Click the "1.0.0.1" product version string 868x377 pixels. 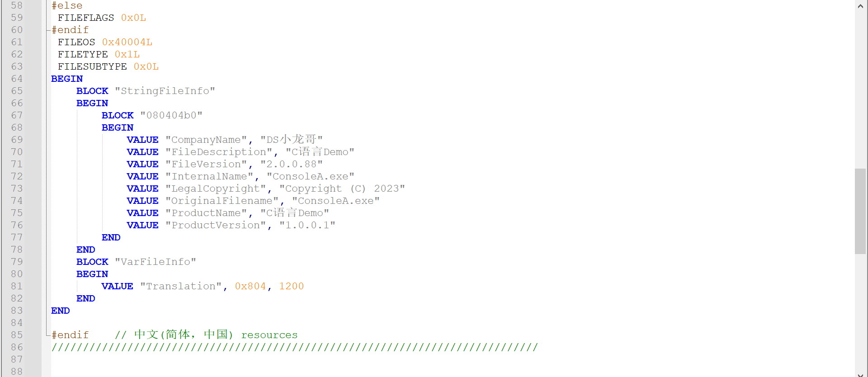pos(307,225)
